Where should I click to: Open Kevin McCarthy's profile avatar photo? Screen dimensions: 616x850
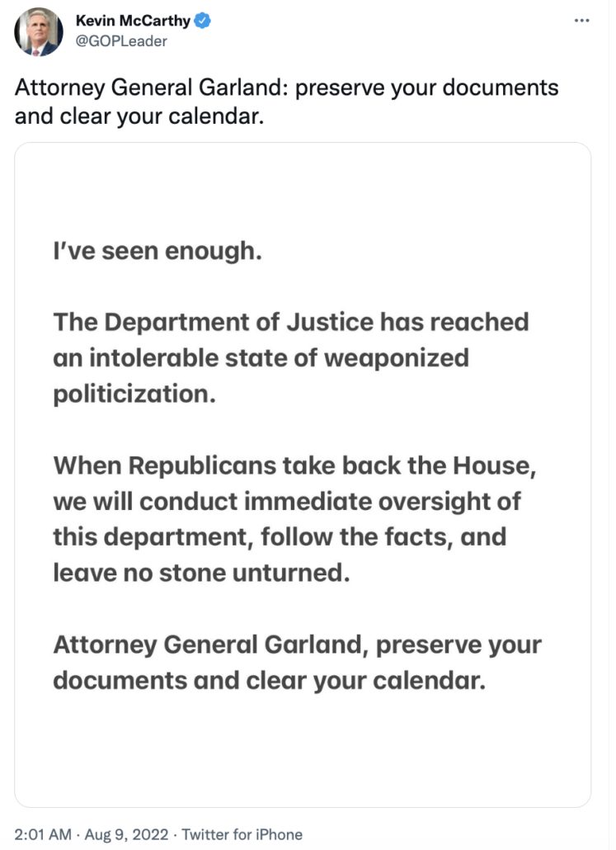[38, 32]
